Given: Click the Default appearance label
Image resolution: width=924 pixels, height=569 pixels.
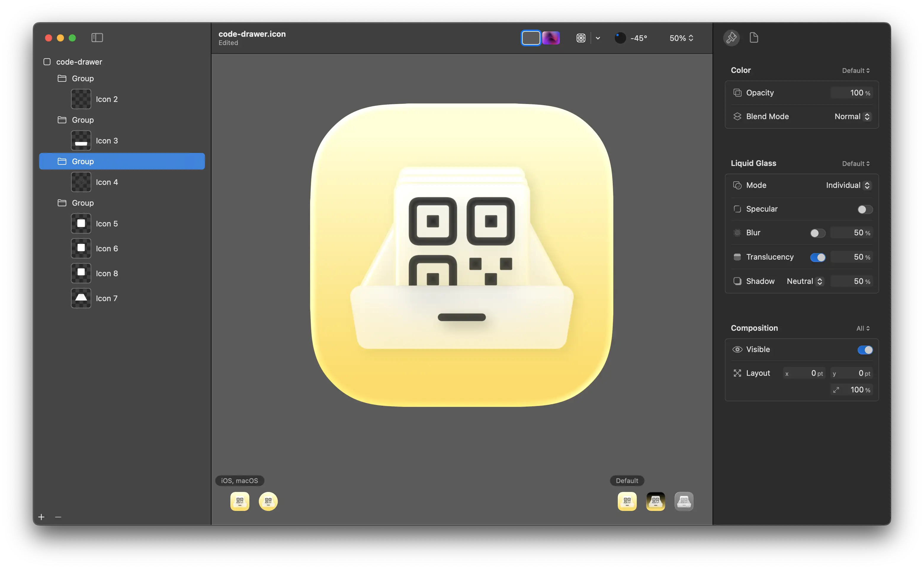Looking at the screenshot, I should pos(627,481).
